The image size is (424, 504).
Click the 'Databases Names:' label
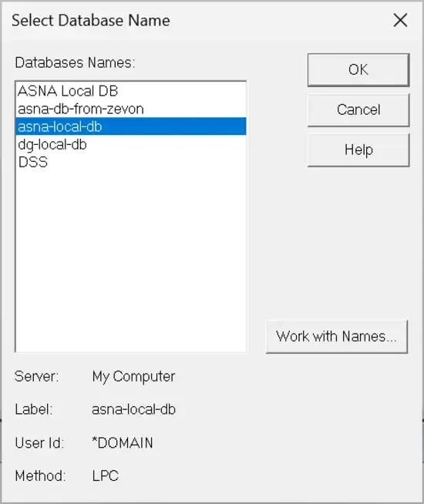75,62
